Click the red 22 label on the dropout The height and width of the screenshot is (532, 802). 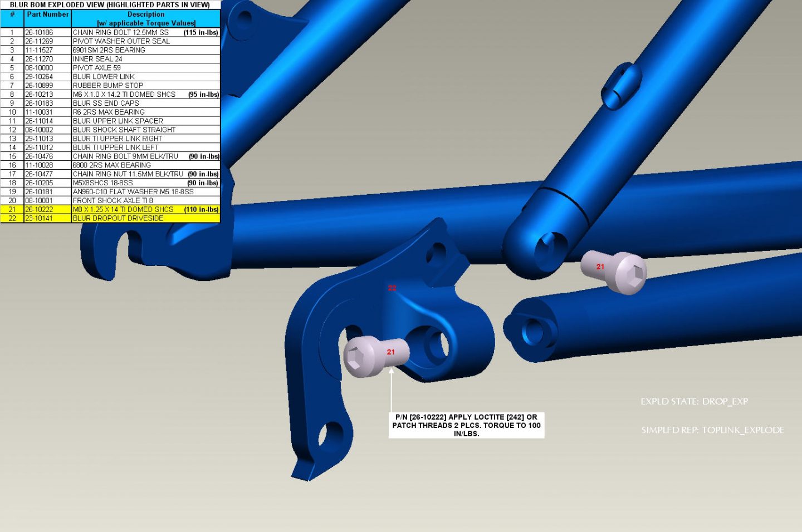click(392, 288)
